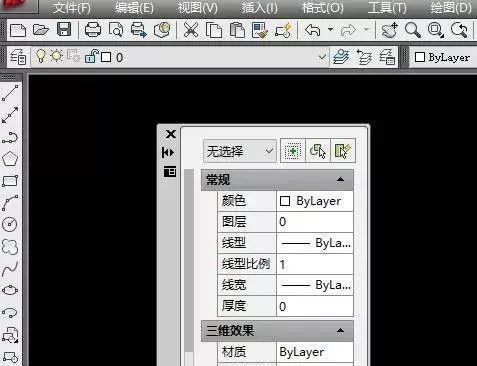
Task: Open the 视图(V) menu
Action: tap(197, 8)
